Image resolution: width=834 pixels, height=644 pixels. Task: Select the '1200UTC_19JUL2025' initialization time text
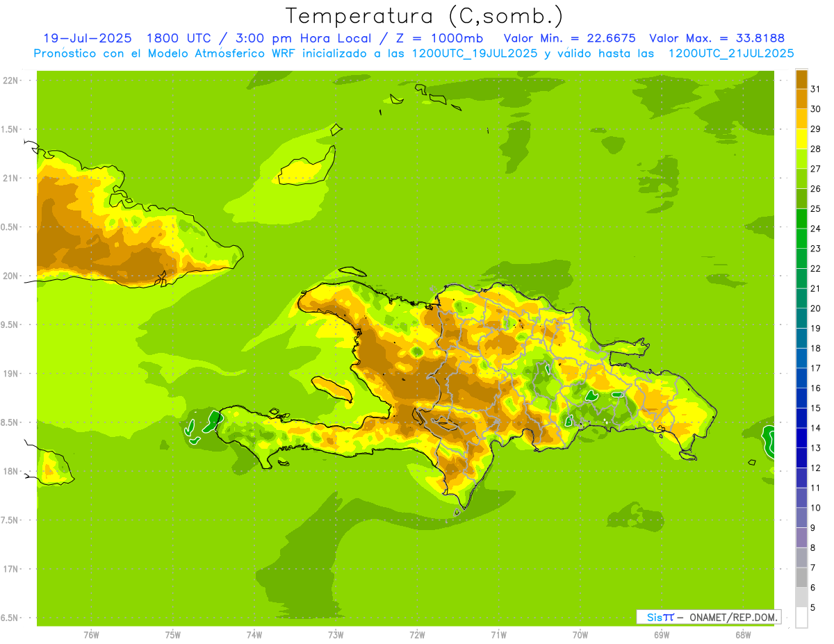click(x=475, y=53)
